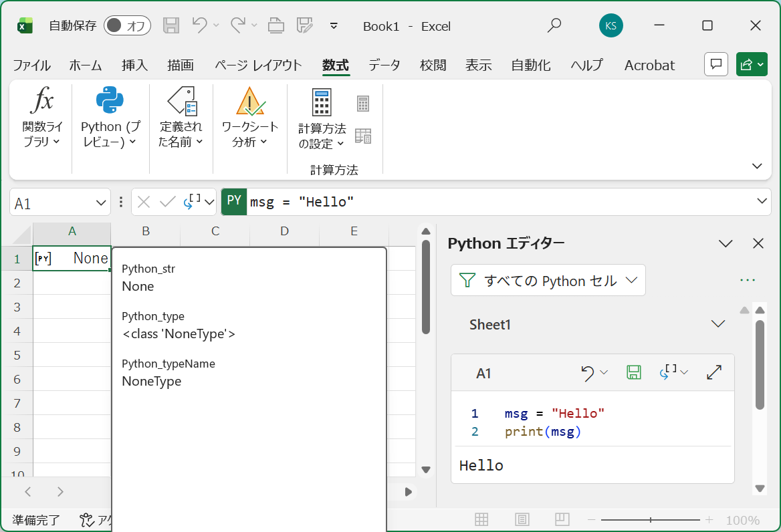Viewport: 781px width, 532px height.
Task: Switch to normal grid view in status bar
Action: pyautogui.click(x=481, y=520)
